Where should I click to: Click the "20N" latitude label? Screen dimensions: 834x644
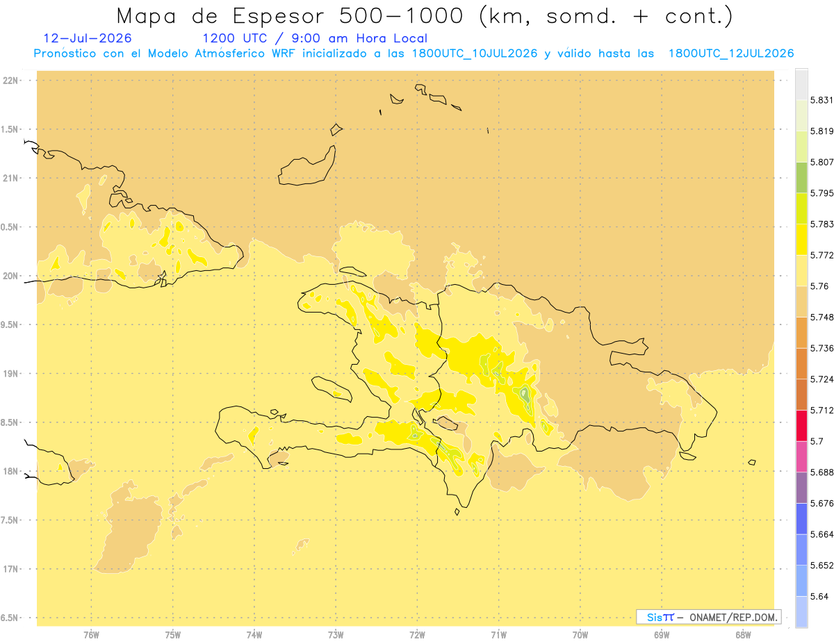11,276
